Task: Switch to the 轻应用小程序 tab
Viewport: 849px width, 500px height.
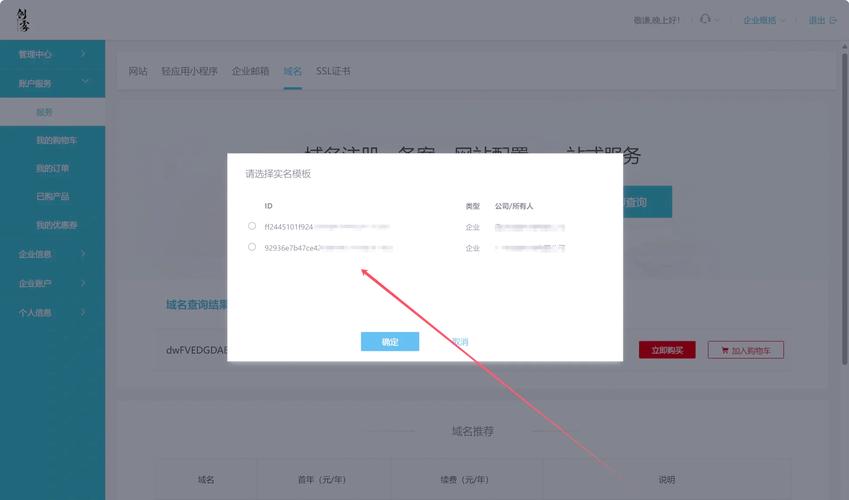Action: pyautogui.click(x=190, y=71)
